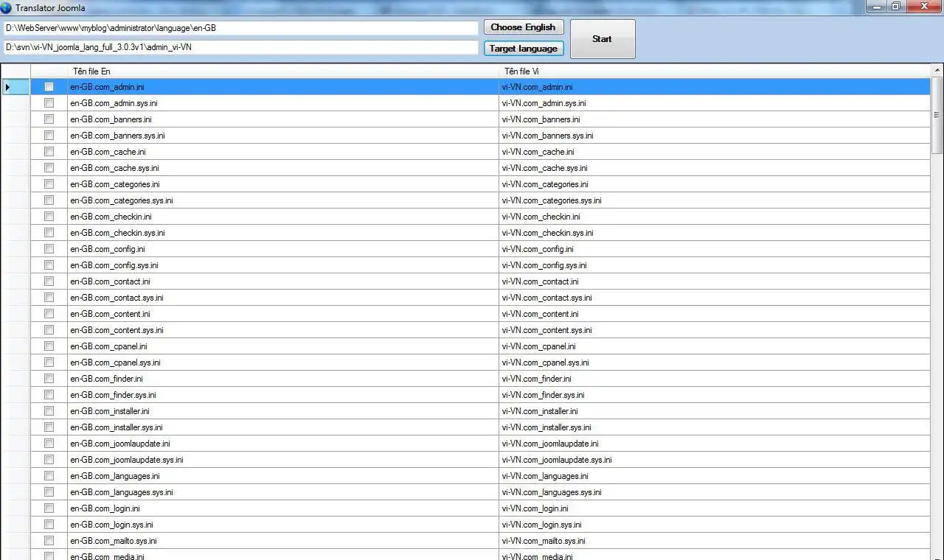Check the en-GB.com_finder.ini checkbox

tap(49, 379)
